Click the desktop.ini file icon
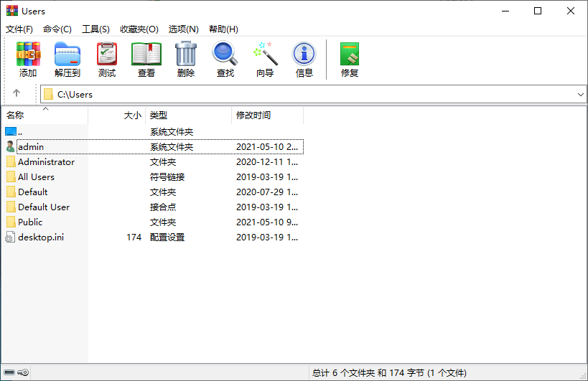The width and height of the screenshot is (588, 381). click(x=10, y=237)
